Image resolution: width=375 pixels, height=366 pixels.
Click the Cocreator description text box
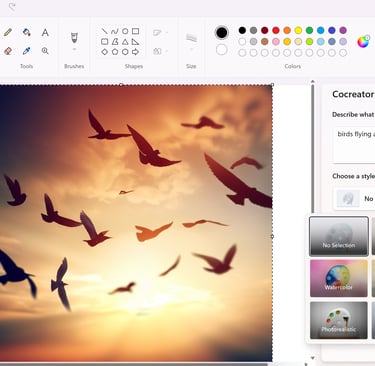(354, 145)
